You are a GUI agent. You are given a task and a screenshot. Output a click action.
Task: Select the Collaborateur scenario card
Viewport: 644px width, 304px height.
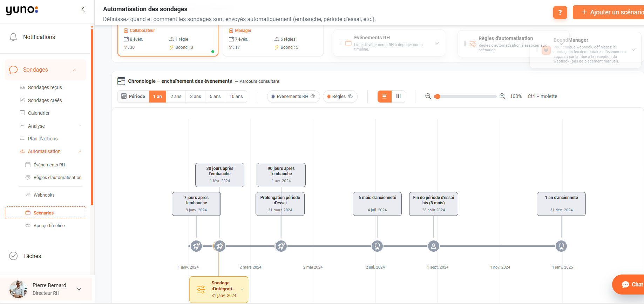click(x=168, y=41)
